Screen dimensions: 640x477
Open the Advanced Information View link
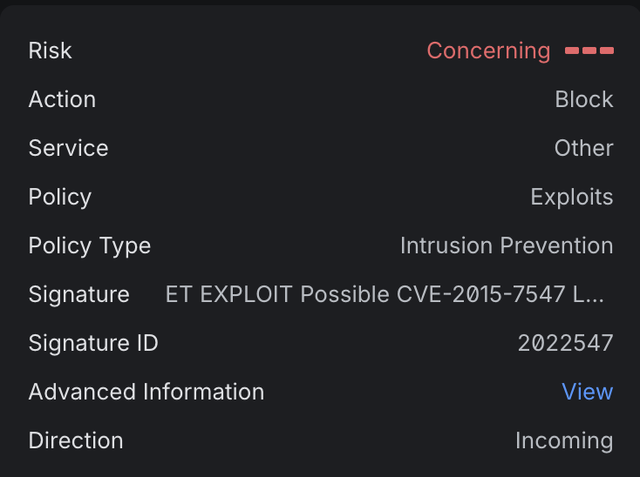tap(587, 392)
